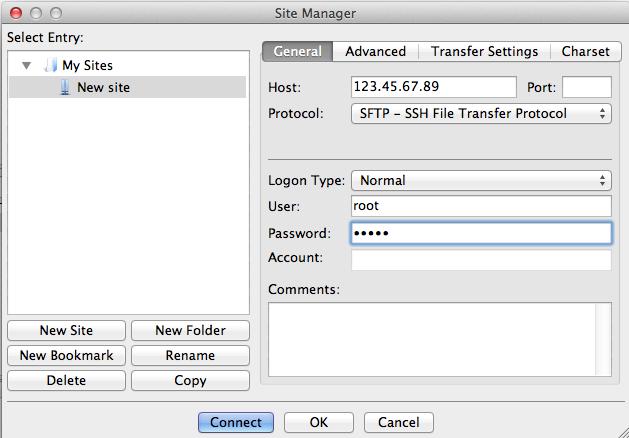Click the OK button
Image resolution: width=629 pixels, height=438 pixels.
pos(318,423)
